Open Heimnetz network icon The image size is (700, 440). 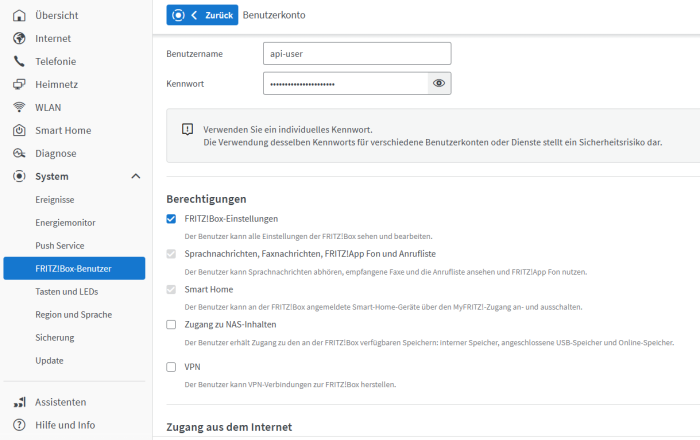click(18, 84)
